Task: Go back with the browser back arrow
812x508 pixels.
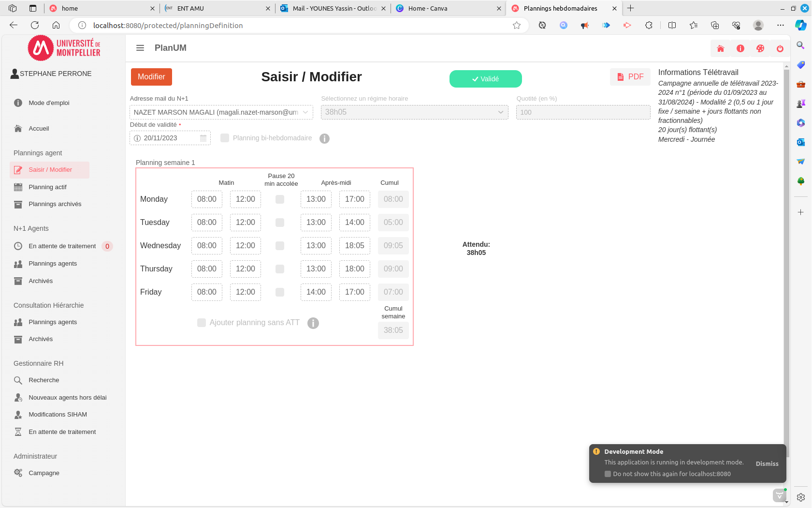Action: point(14,25)
